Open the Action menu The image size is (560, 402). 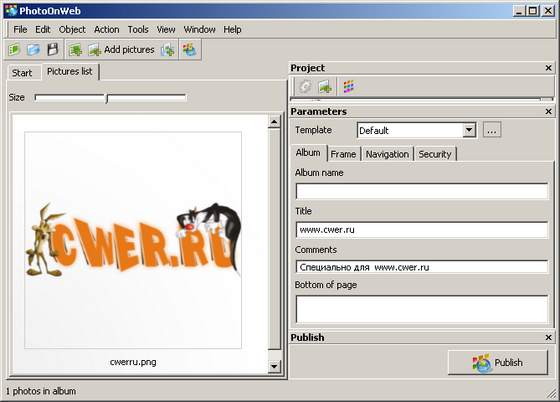(x=106, y=29)
